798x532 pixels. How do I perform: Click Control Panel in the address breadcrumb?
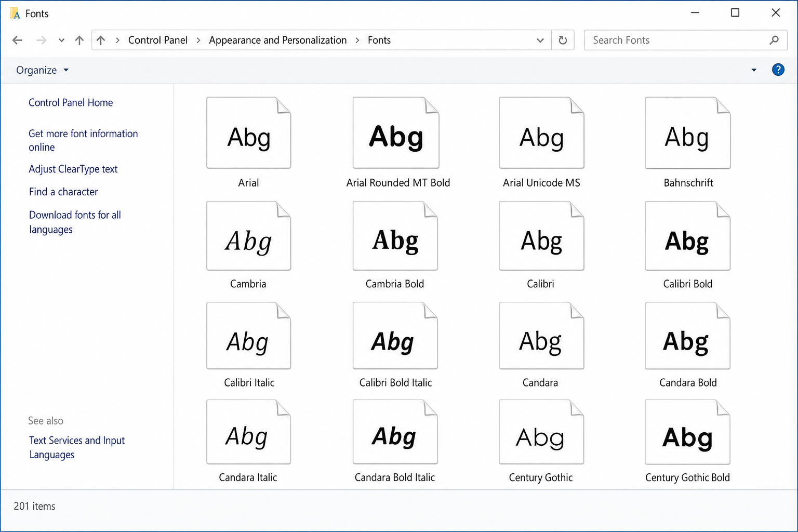pos(158,40)
